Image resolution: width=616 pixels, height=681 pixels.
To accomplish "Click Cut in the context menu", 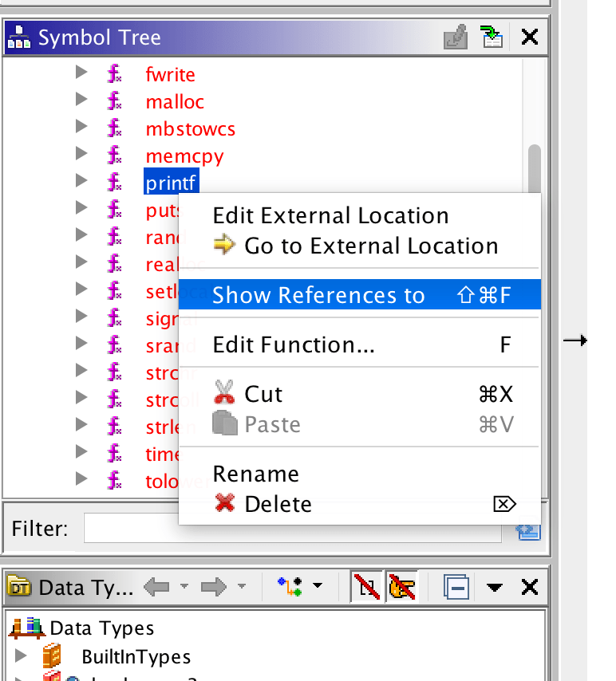I will tap(263, 394).
